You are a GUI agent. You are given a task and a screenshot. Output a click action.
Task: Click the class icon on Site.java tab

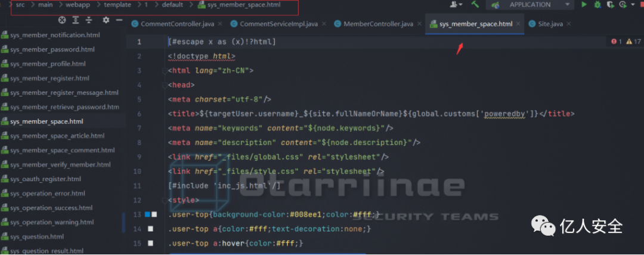[532, 24]
